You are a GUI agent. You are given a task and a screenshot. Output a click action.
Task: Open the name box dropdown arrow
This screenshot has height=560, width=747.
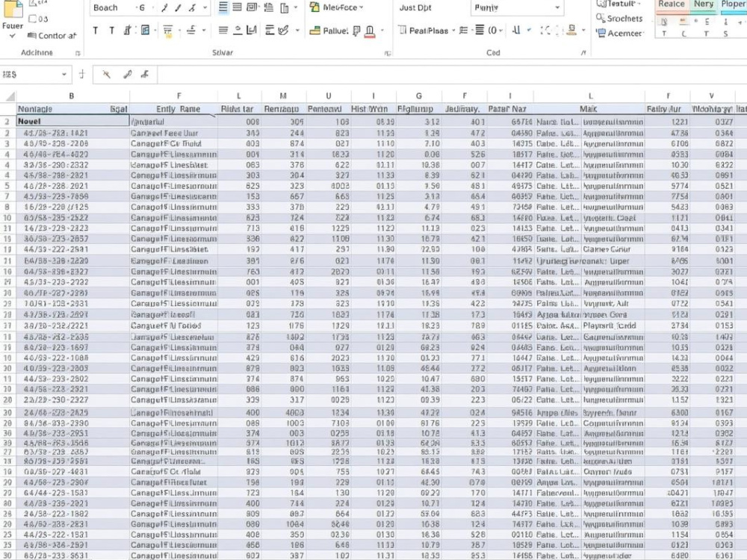tap(63, 75)
